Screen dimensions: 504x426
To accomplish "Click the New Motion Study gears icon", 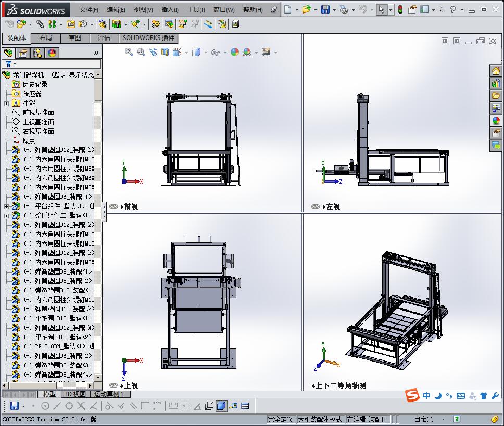I will pos(156,24).
